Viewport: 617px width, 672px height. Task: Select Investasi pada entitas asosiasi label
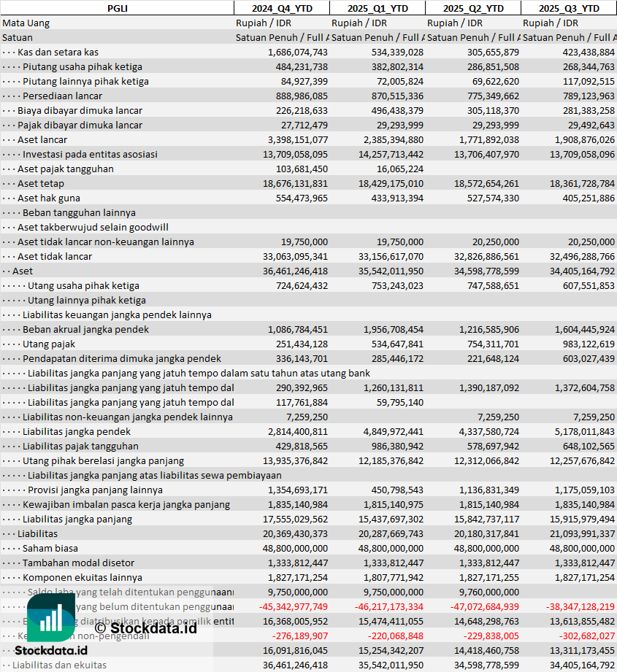tap(90, 154)
